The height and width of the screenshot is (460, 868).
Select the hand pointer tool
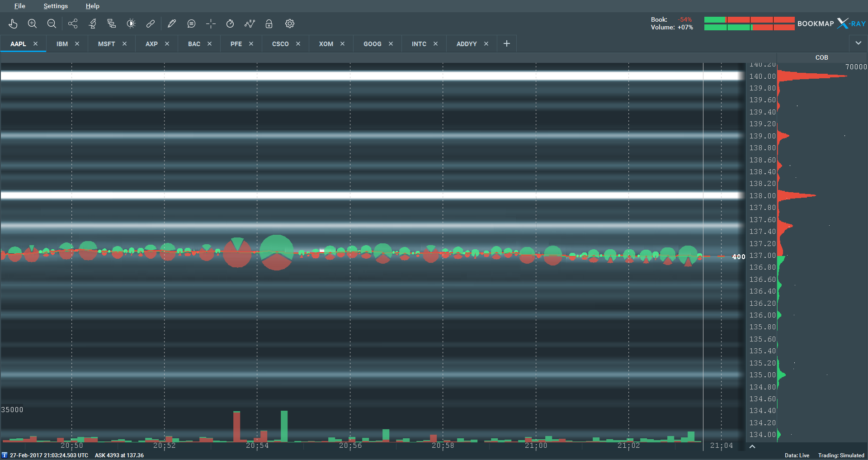[x=13, y=24]
